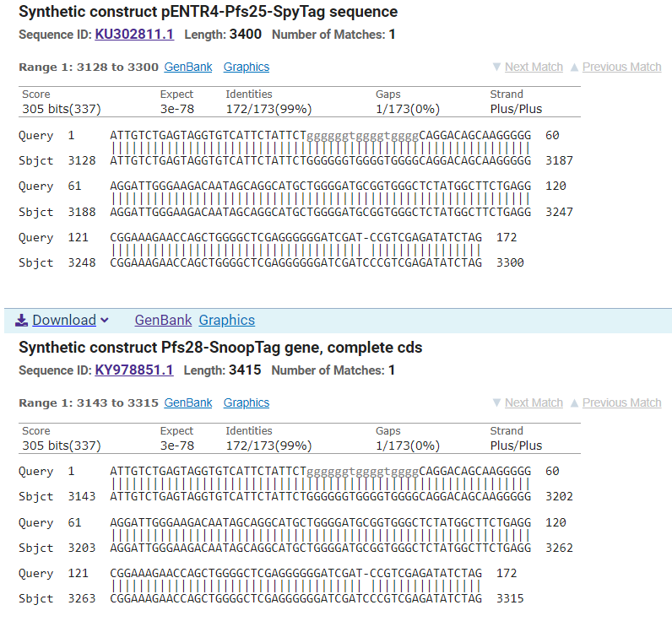The image size is (672, 632).
Task: Click Previous Match for Pfs25-SpyTag result
Action: pyautogui.click(x=621, y=68)
